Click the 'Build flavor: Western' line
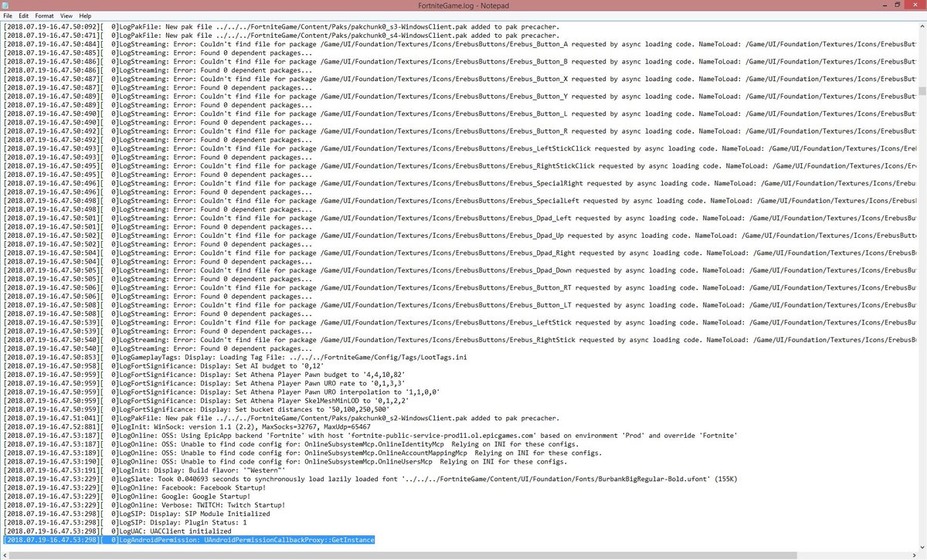This screenshot has width=927, height=560. pyautogui.click(x=144, y=470)
